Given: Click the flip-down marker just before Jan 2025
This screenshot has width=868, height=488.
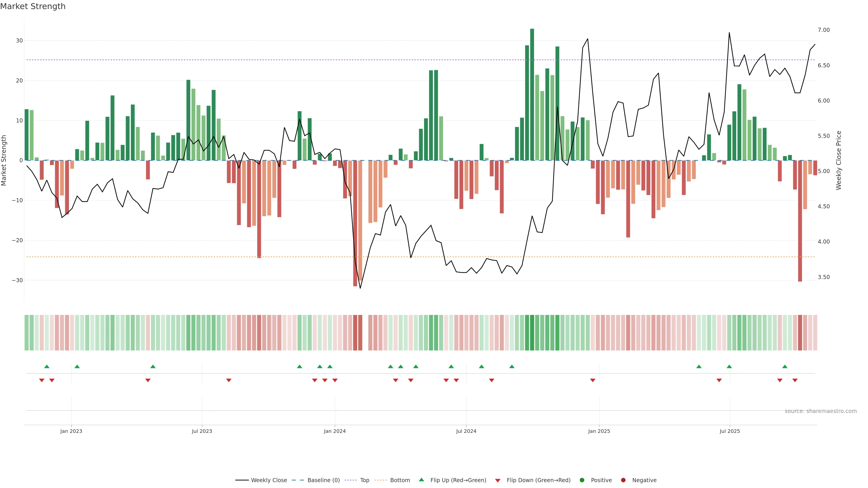Looking at the screenshot, I should click(x=593, y=380).
